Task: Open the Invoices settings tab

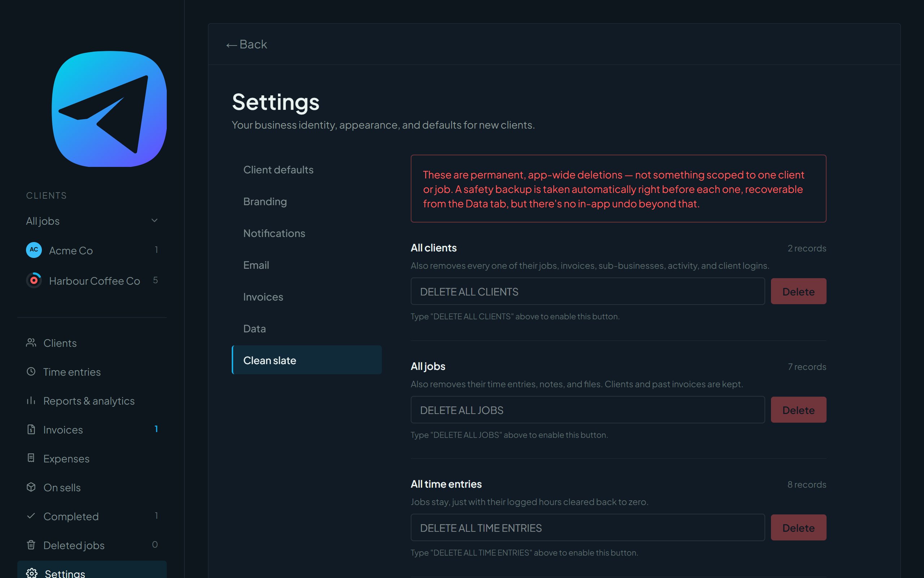Action: (x=306, y=297)
